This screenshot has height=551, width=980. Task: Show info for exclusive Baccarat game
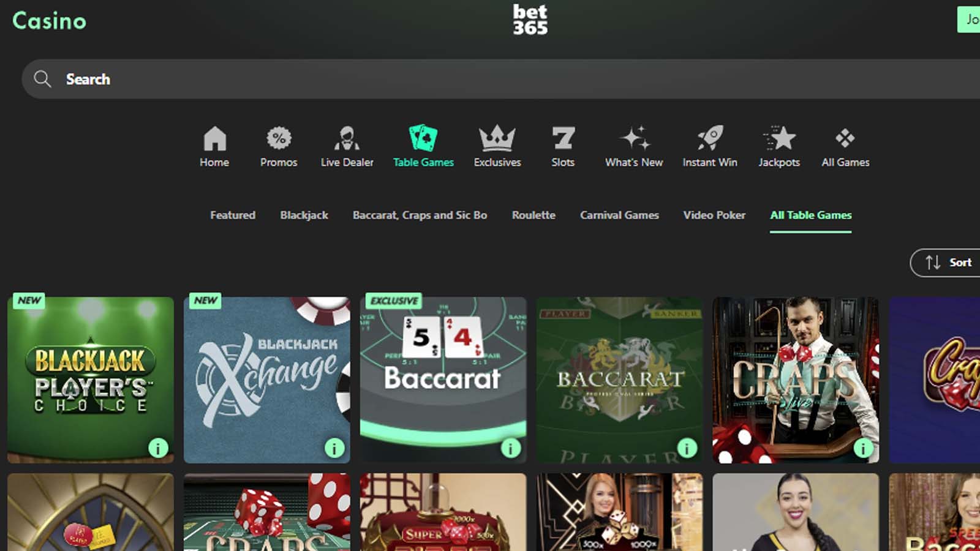coord(511,448)
